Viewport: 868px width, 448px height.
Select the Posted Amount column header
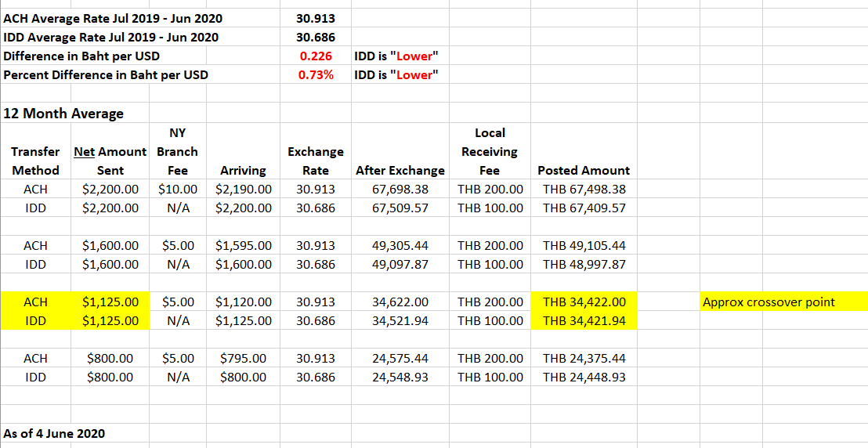point(583,170)
